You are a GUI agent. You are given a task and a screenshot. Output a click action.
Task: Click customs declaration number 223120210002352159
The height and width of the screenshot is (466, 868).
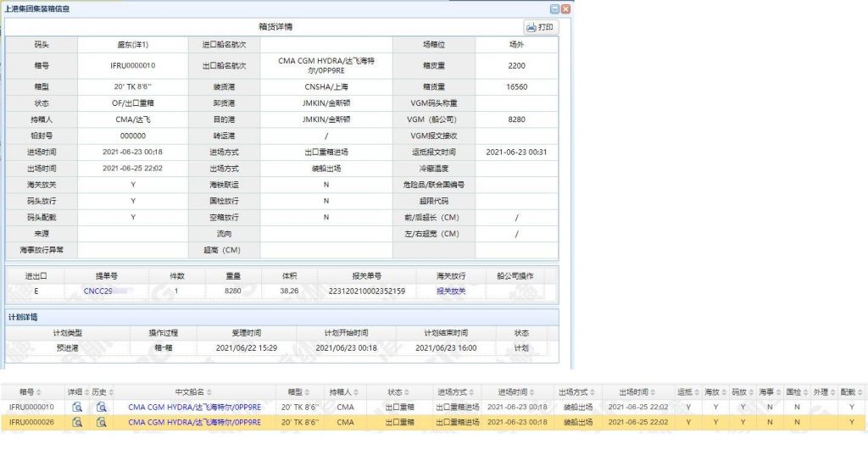click(366, 291)
